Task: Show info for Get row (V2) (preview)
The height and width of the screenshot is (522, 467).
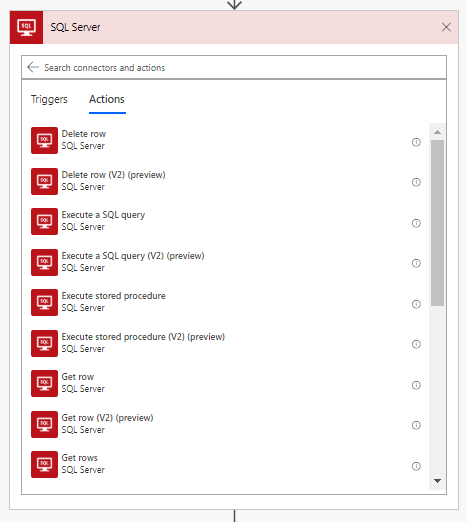Action: 416,425
